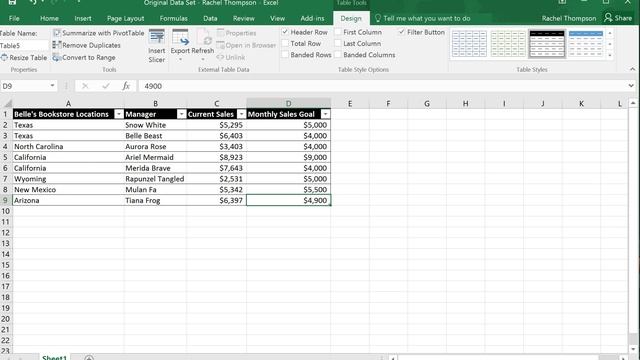640x360 pixels.
Task: Click the Refresh icon
Action: [203, 38]
